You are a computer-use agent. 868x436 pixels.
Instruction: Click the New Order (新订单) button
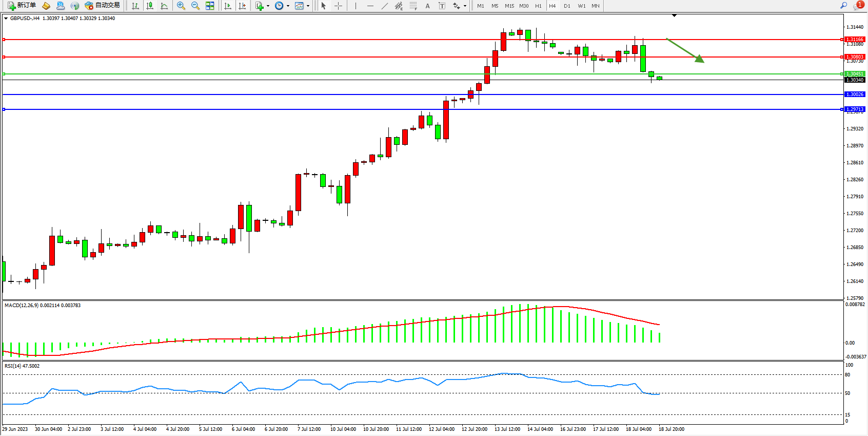coord(22,6)
